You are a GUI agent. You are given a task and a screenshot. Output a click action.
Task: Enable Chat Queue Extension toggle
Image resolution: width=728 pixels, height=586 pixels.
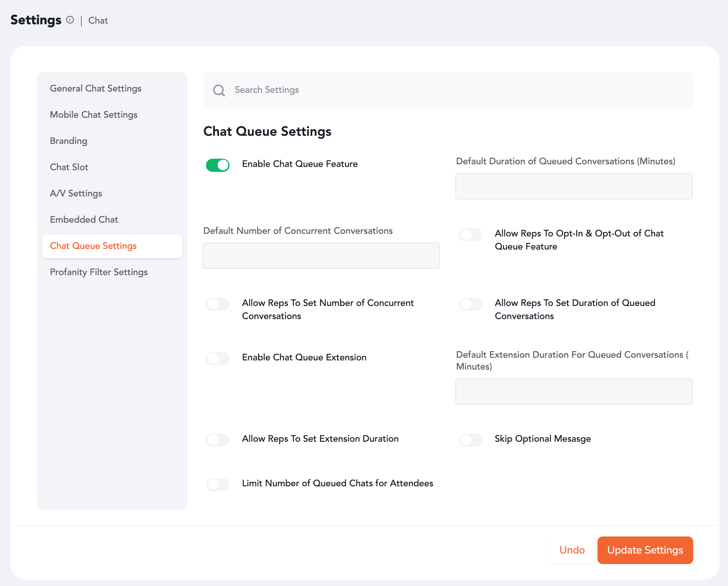click(218, 359)
